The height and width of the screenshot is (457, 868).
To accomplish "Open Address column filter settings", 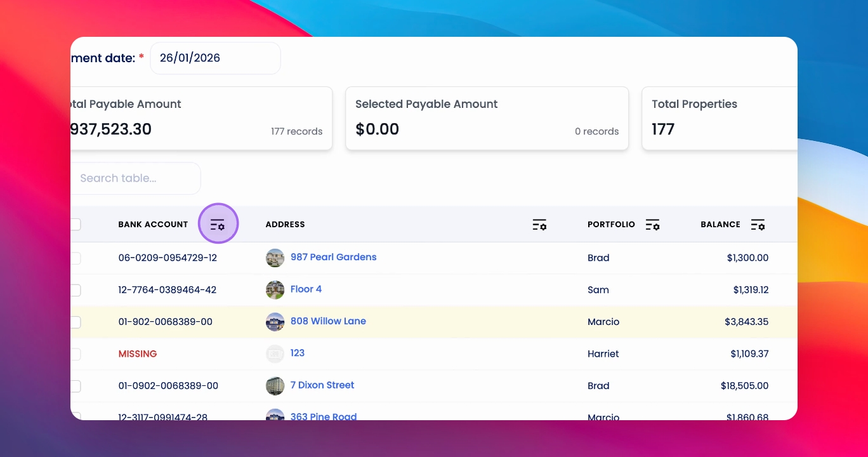I will click(539, 224).
